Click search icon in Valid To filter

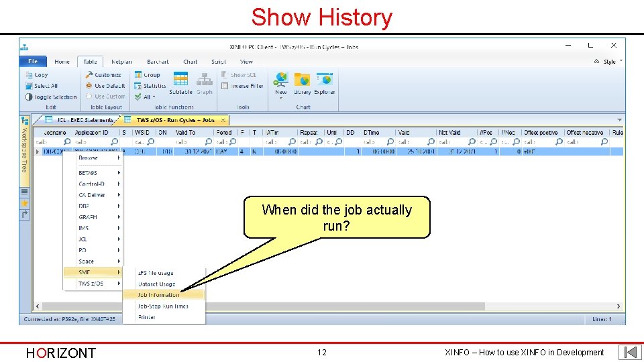click(209, 141)
